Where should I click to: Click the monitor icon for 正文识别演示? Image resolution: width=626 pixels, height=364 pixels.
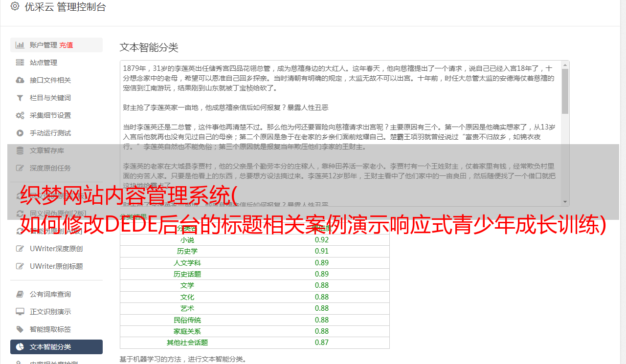20,312
